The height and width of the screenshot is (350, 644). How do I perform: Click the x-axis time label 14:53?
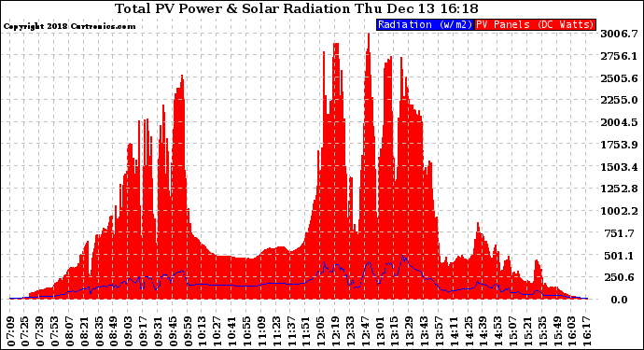click(498, 331)
